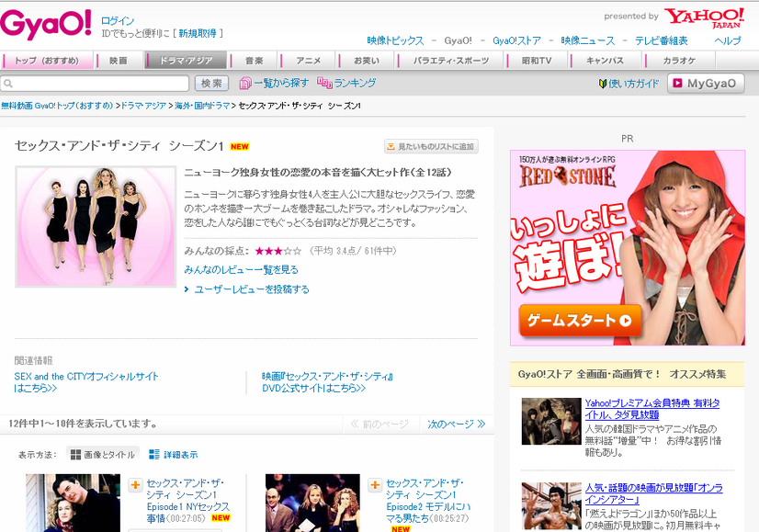
Task: Open the カラオケ tab
Action: point(679,61)
